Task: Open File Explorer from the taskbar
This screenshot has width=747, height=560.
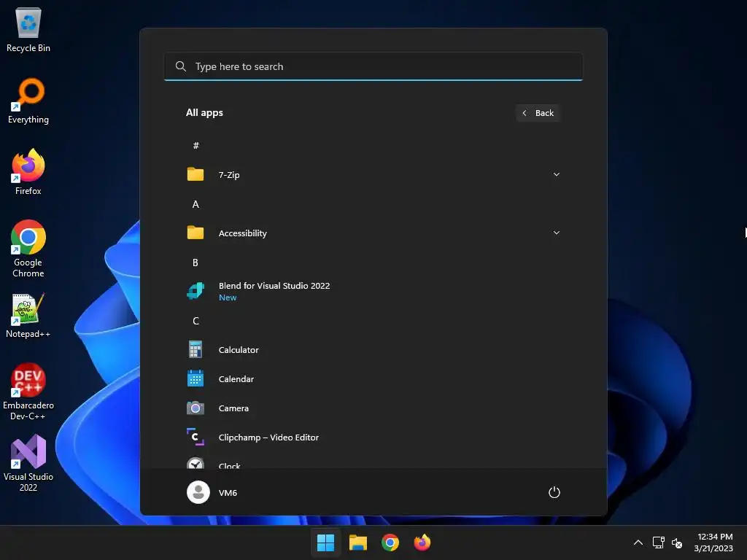Action: point(357,542)
